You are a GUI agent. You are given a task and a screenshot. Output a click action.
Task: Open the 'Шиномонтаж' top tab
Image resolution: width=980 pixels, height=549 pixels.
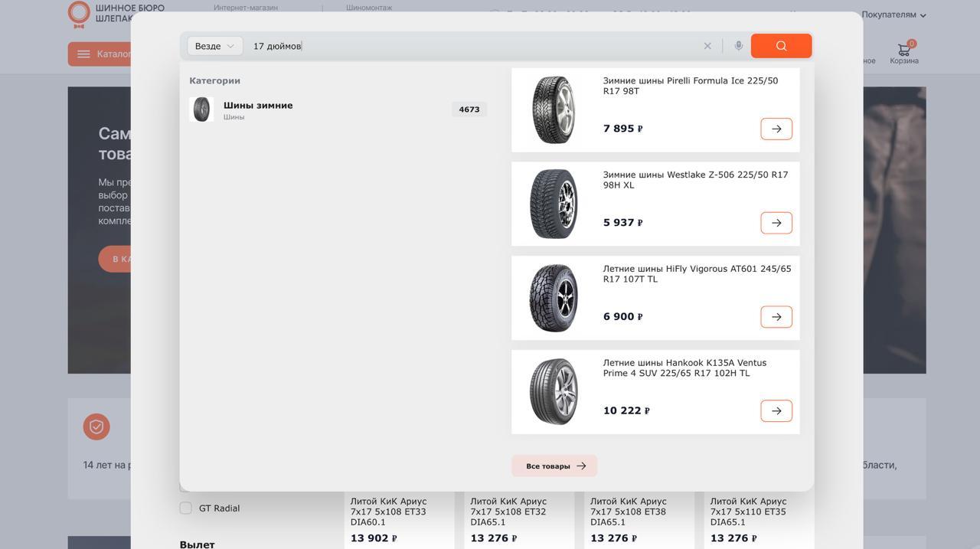pos(369,8)
